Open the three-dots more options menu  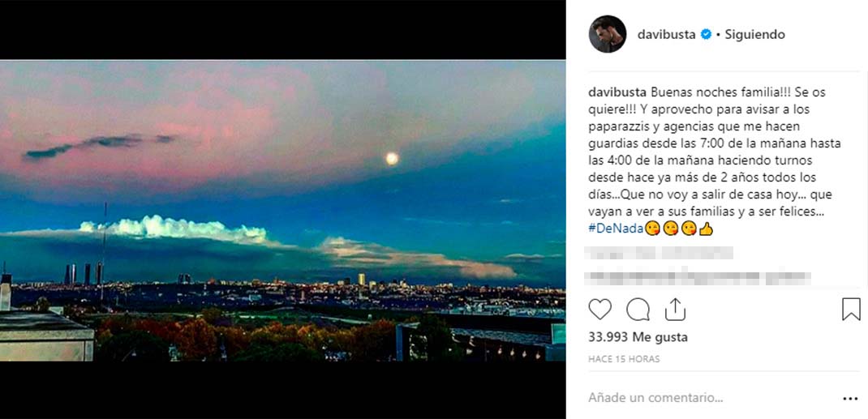tap(849, 398)
